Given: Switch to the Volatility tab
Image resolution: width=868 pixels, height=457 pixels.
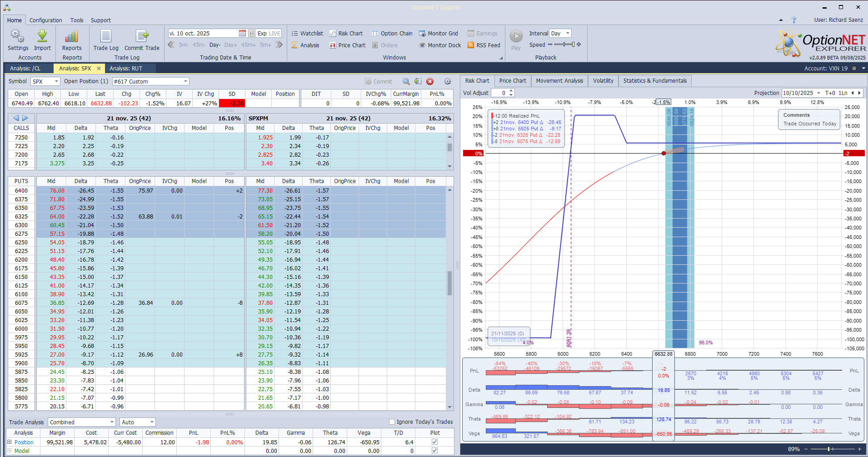Looking at the screenshot, I should 603,81.
